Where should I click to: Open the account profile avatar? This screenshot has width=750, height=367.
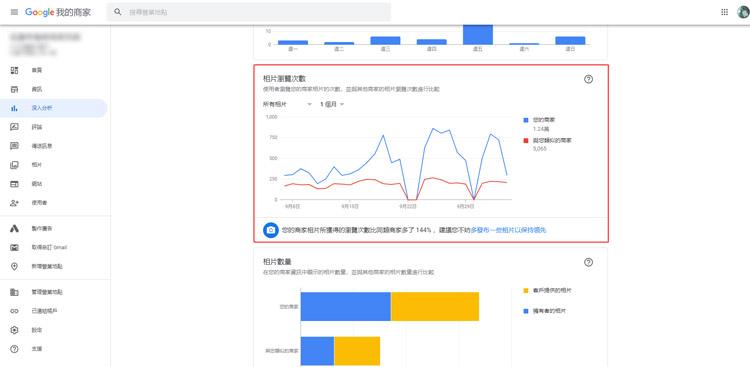744,12
